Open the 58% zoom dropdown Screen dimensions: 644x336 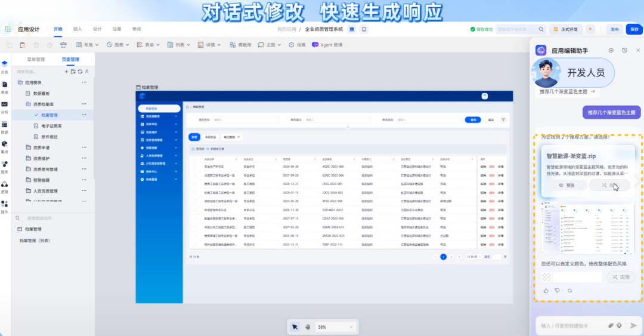tap(335, 327)
